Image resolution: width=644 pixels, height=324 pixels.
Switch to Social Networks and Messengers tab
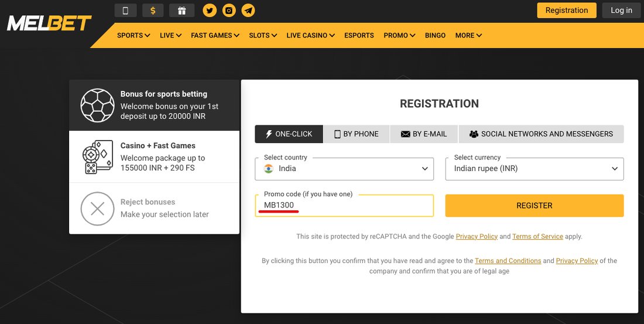pos(542,134)
